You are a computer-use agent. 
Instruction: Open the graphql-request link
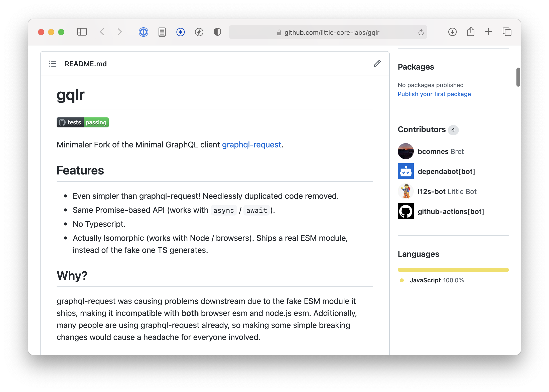[x=251, y=145]
